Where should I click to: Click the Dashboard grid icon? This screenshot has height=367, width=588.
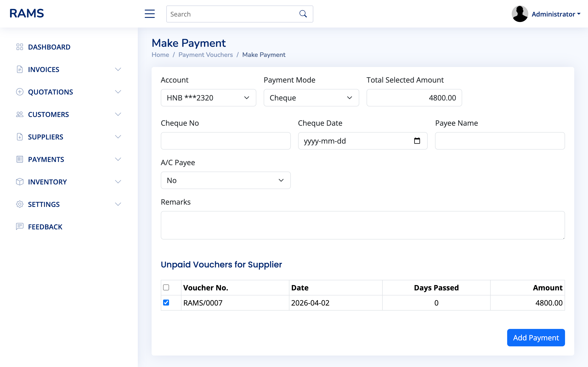[x=20, y=47]
